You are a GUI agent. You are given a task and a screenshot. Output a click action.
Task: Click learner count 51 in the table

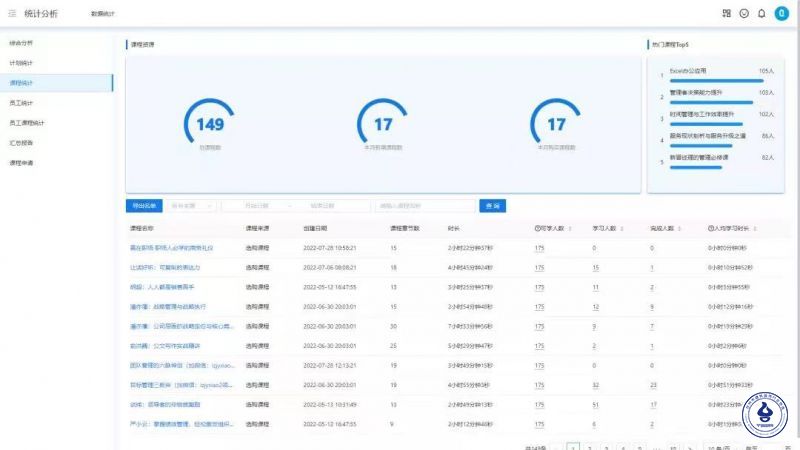(x=595, y=405)
